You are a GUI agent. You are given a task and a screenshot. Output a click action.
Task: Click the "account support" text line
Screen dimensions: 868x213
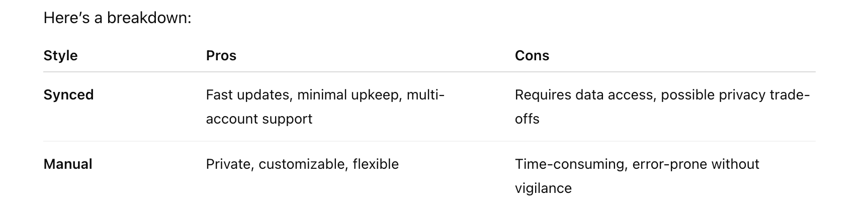coord(259,119)
